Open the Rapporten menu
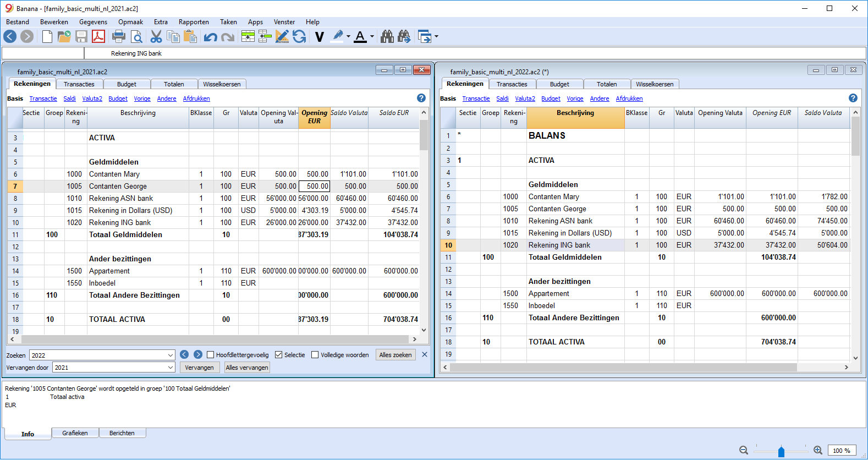Screen dimensions: 868x460 point(194,22)
